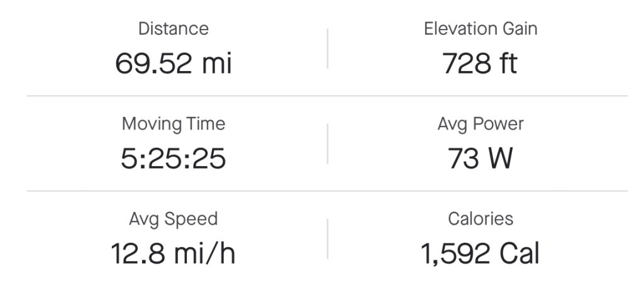Click the Moving Time label
This screenshot has height=283, width=644.
(x=174, y=124)
